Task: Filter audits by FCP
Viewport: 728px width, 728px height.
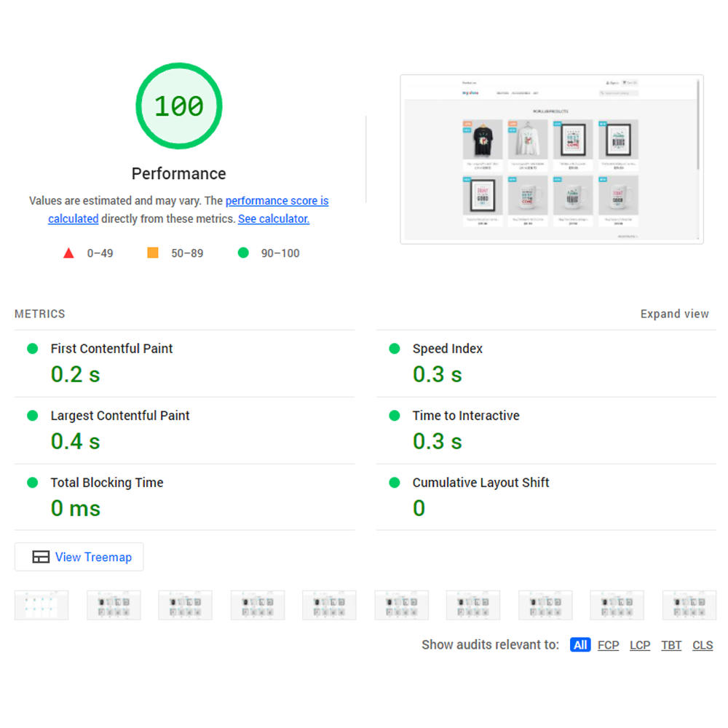Action: (608, 645)
